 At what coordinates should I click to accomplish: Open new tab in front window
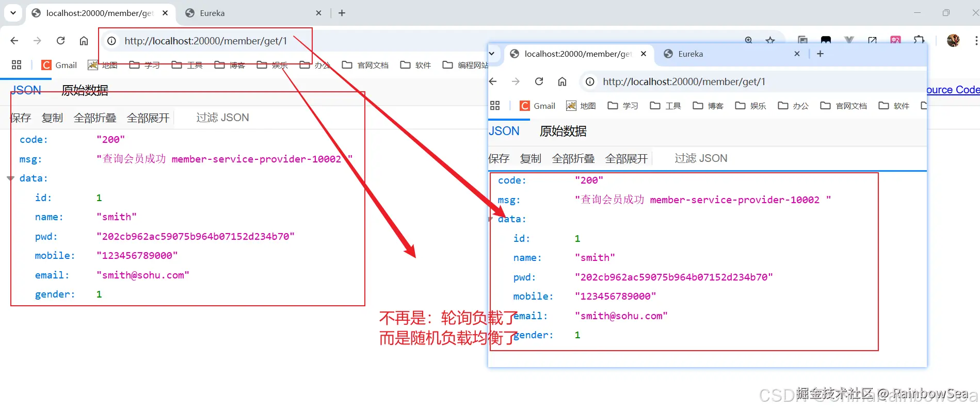820,54
